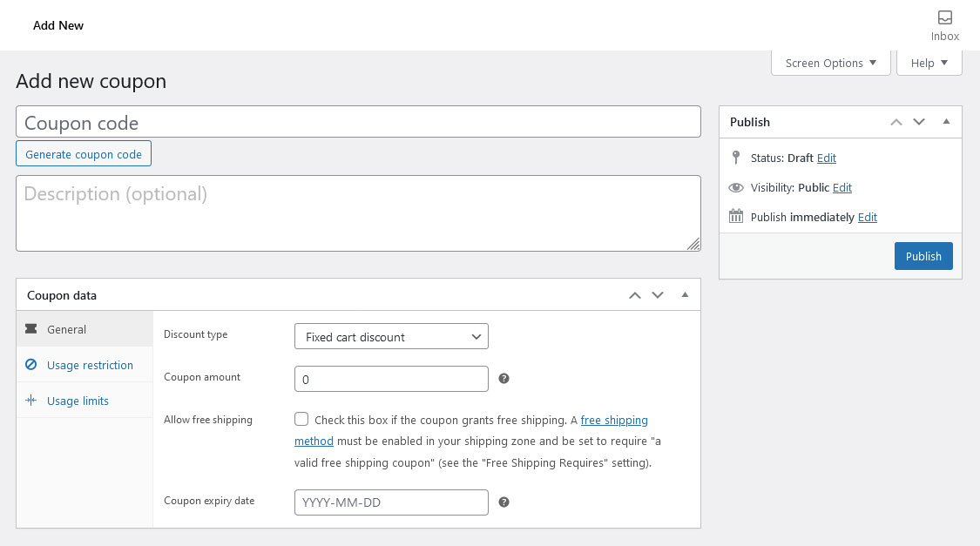
Task: Focus the Coupon amount field
Action: [391, 379]
